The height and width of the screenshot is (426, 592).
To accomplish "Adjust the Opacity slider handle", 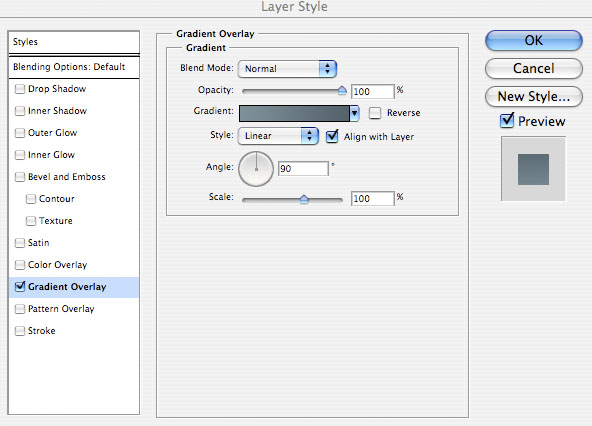I will point(342,90).
